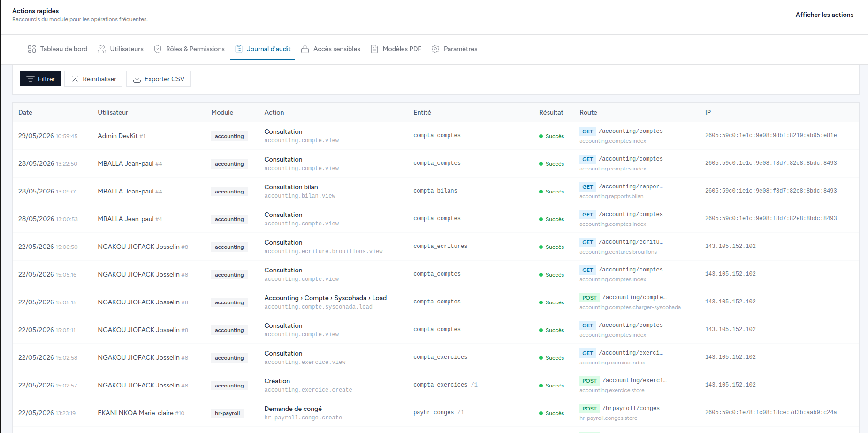Click the IP column header
The height and width of the screenshot is (433, 868).
point(708,112)
